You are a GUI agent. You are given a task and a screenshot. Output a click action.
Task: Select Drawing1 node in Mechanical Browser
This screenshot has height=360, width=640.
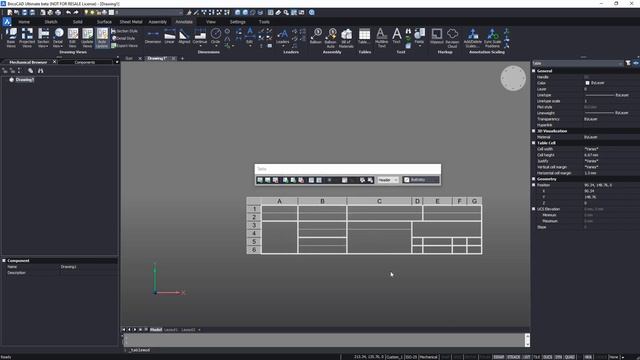(x=24, y=80)
